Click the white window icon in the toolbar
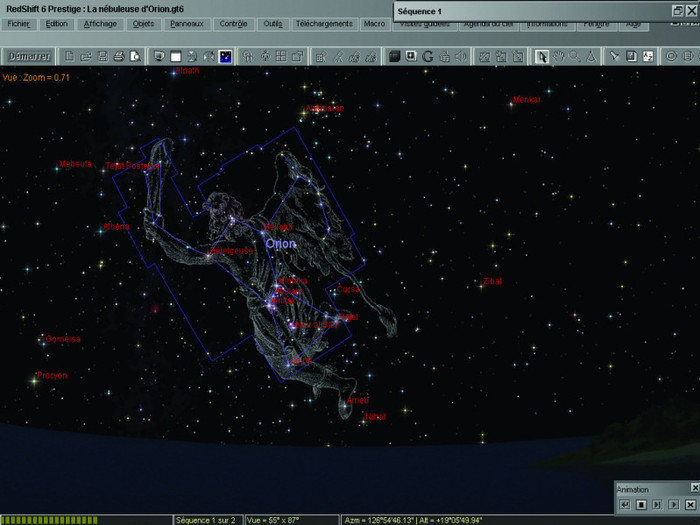Viewport: 700px width, 525px height. tap(175, 57)
